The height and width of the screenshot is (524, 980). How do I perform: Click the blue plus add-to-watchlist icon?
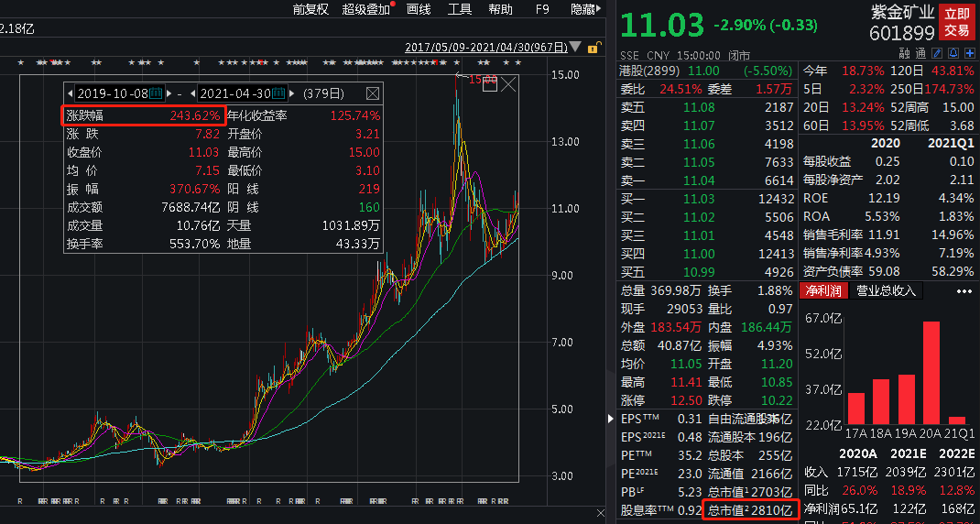(x=969, y=52)
